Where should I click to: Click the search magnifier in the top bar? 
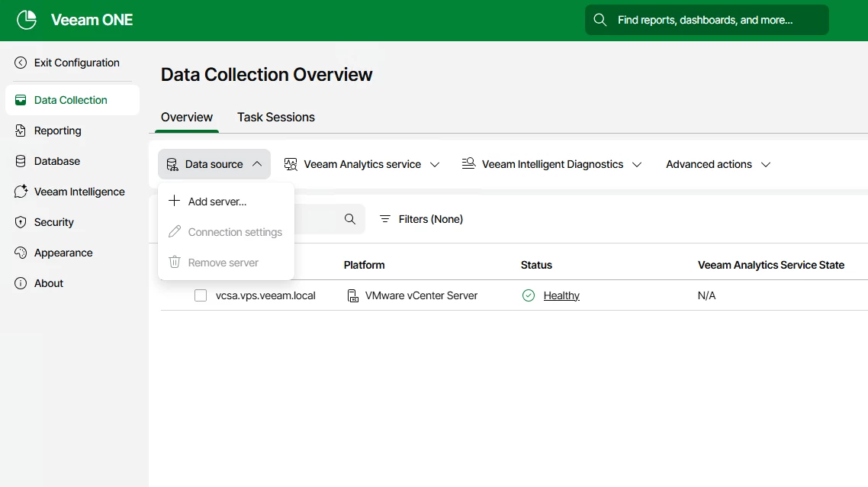(600, 20)
